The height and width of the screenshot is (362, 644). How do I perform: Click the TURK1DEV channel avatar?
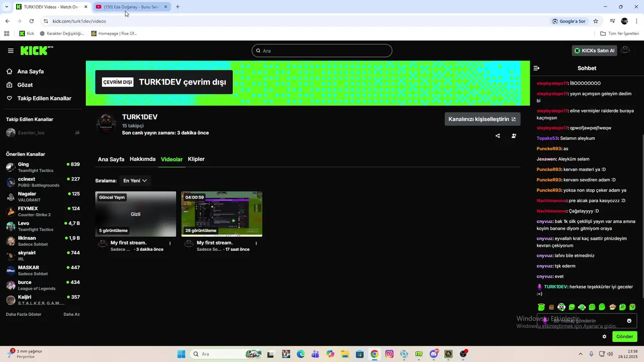point(106,123)
